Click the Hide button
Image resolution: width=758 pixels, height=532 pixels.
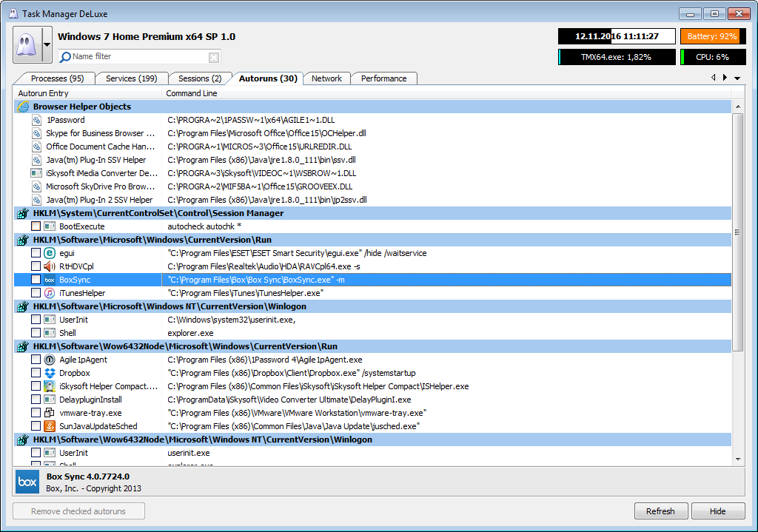pos(718,511)
